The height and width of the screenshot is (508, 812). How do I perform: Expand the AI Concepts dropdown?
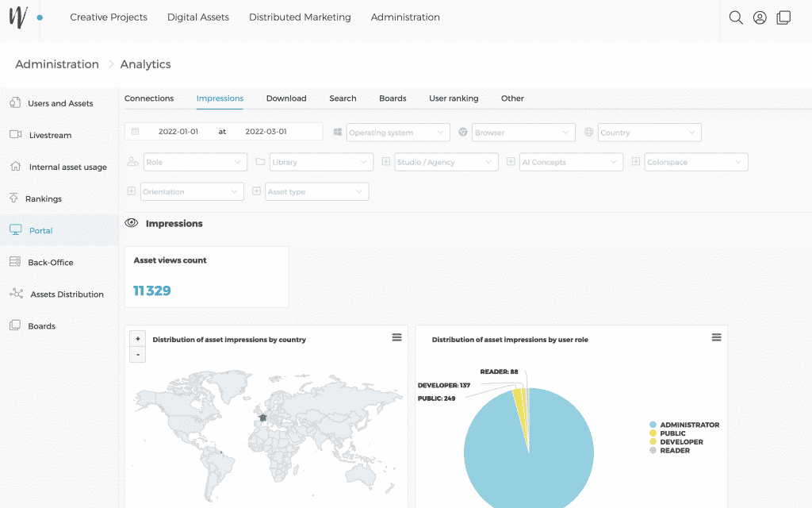point(571,162)
